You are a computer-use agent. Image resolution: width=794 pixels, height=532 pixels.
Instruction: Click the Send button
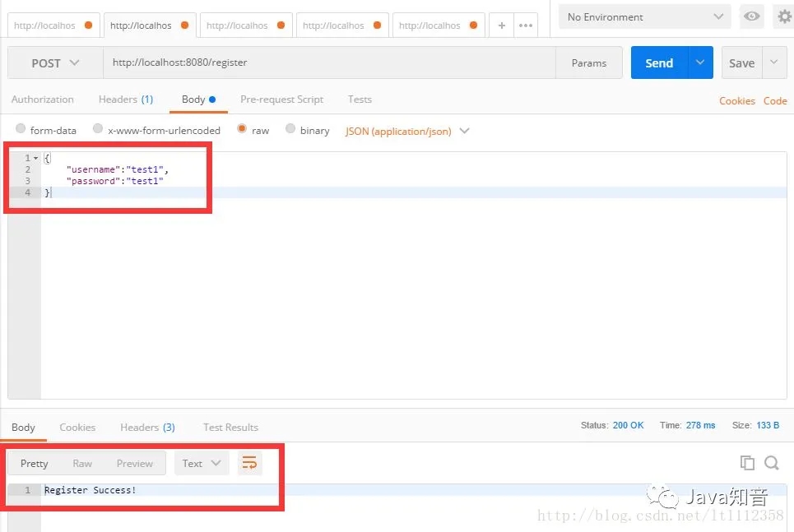[658, 62]
